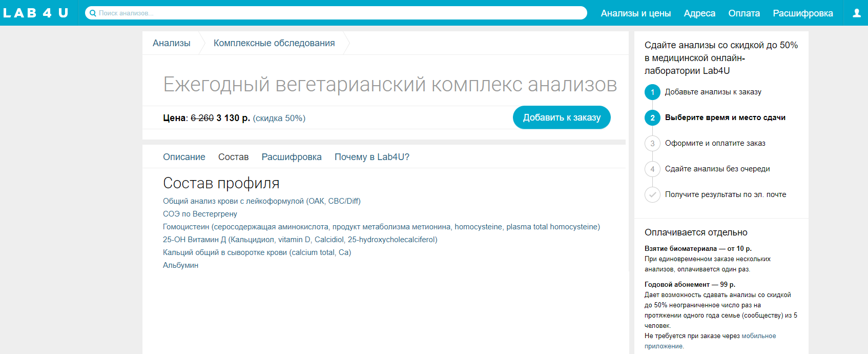
Task: Click step 1 circle icon
Action: click(652, 92)
